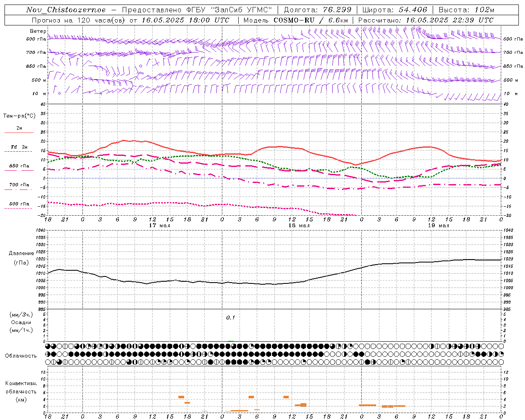The image size is (525, 420).
Task: Click the Td 2м legend label
Action: (19, 147)
